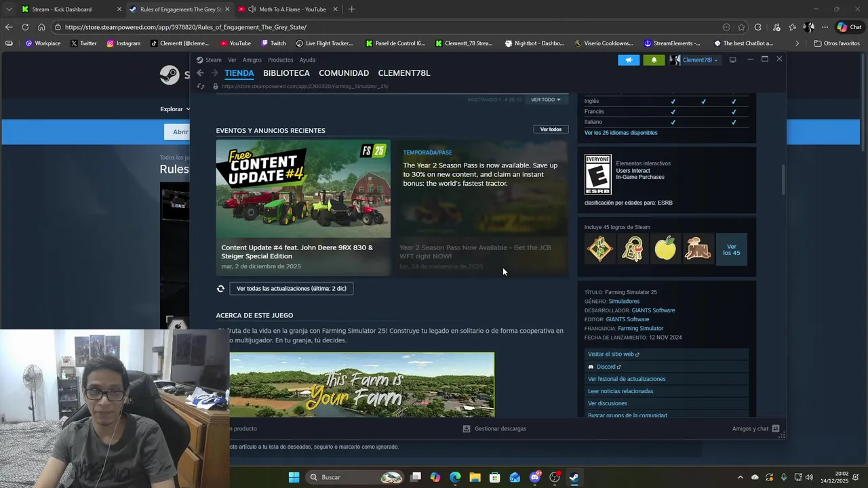
Task: Open Windows Start menu
Action: pyautogui.click(x=294, y=477)
